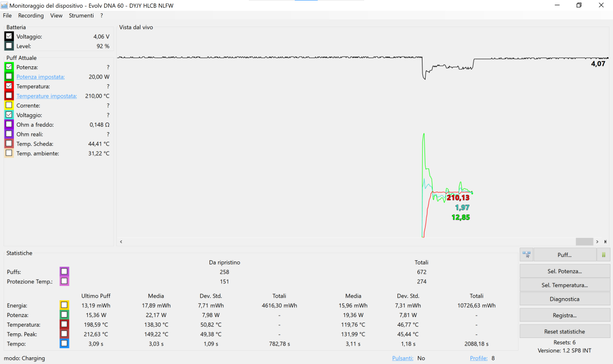Screen dimensions: 613x364
Task: Click the total energy value 10726,63 mWh
Action: pos(476,305)
